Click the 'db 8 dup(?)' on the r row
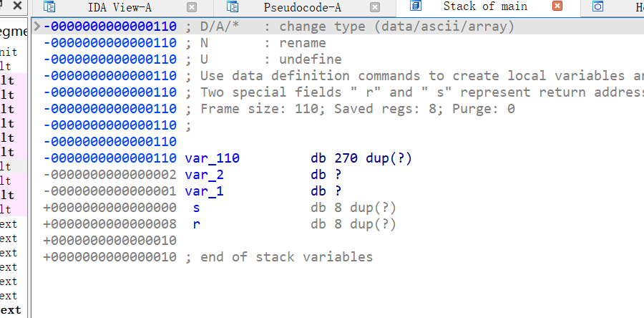The image size is (644, 318). [353, 224]
